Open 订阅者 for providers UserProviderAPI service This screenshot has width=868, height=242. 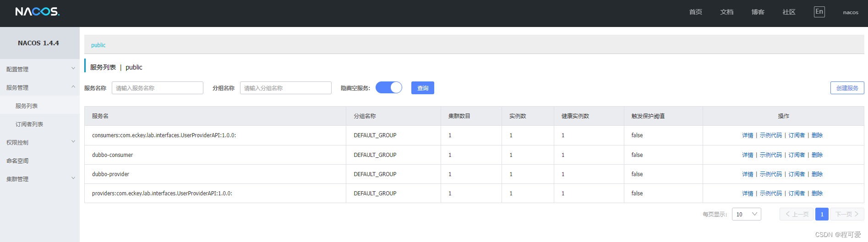pyautogui.click(x=797, y=194)
